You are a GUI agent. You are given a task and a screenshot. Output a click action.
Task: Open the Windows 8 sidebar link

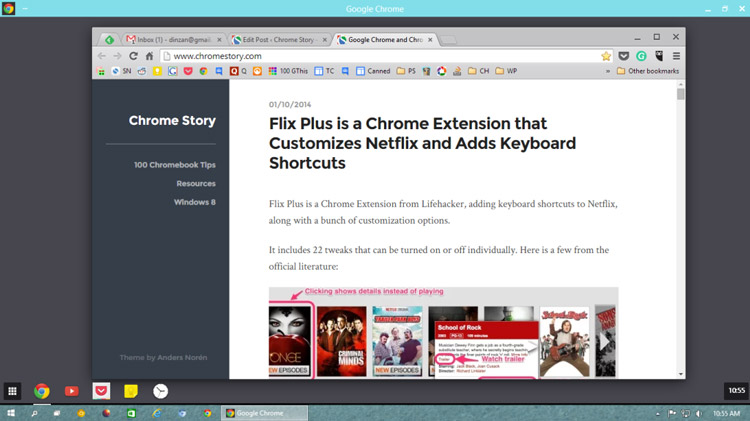click(195, 202)
